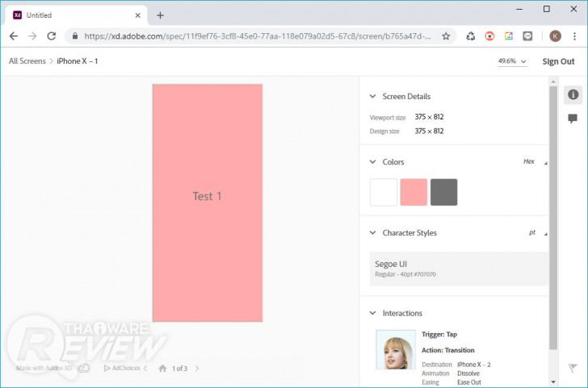Click the Dissolve animation value
588x388 pixels.
coord(468,373)
